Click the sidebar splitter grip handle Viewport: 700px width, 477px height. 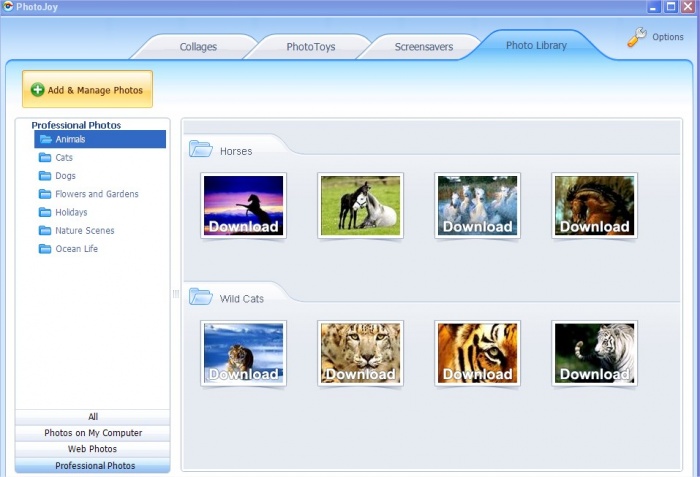175,293
